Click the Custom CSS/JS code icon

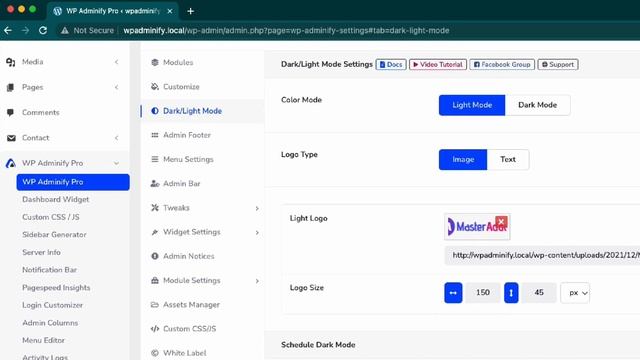pos(155,329)
